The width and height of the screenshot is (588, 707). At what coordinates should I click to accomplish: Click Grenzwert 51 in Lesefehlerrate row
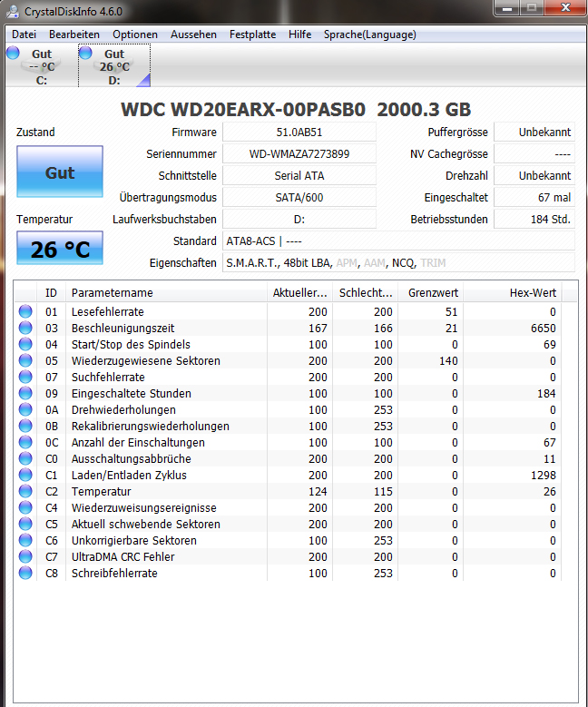point(451,311)
